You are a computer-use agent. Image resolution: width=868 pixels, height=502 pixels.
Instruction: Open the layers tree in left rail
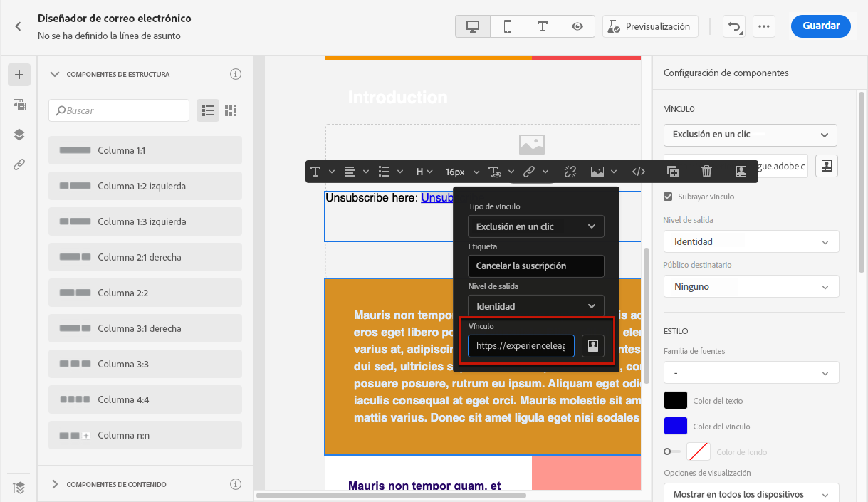[19, 135]
